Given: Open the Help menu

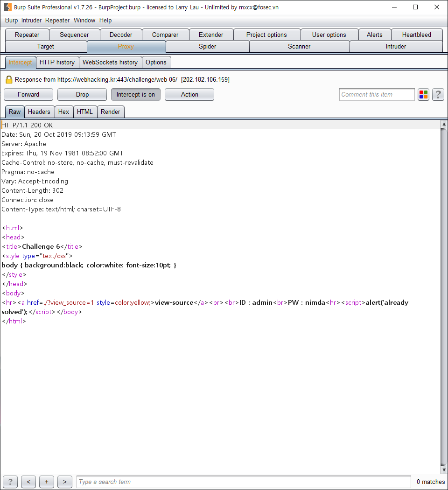Looking at the screenshot, I should pos(105,21).
